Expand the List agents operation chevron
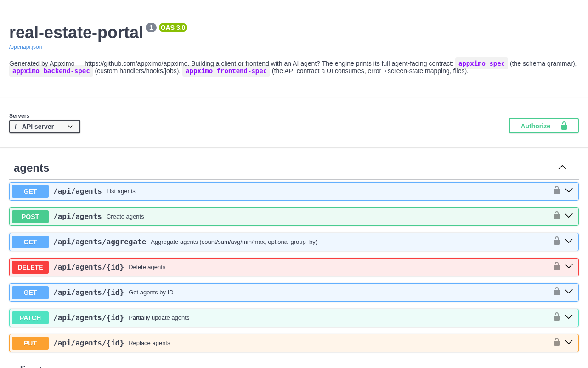Screen dimensions: 588x368 point(569,190)
